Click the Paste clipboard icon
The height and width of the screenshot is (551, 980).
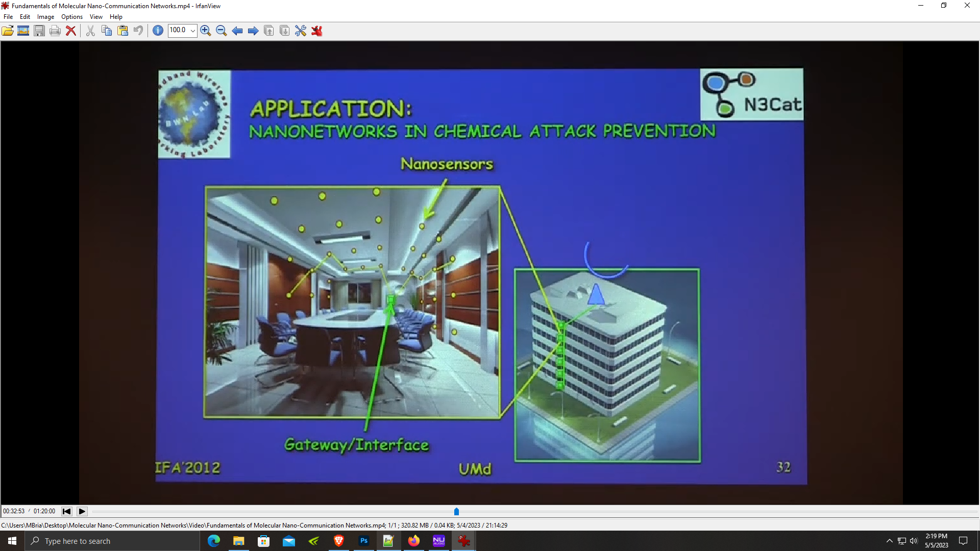click(123, 31)
